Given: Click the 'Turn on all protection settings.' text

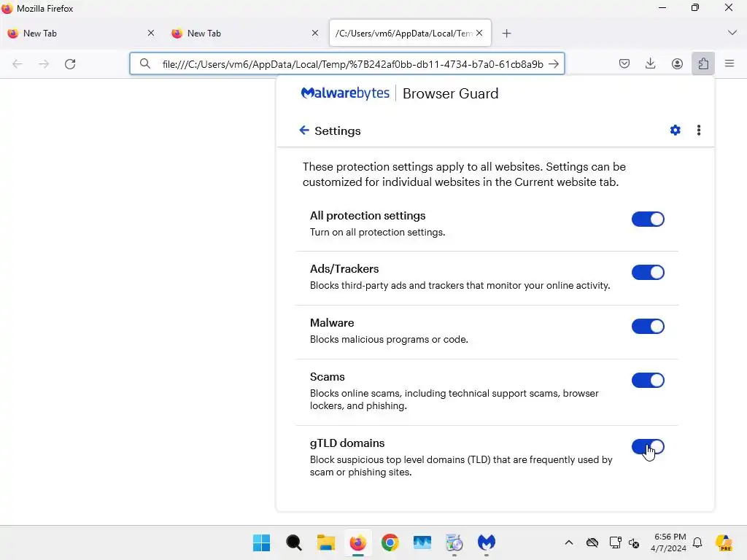Looking at the screenshot, I should (377, 232).
